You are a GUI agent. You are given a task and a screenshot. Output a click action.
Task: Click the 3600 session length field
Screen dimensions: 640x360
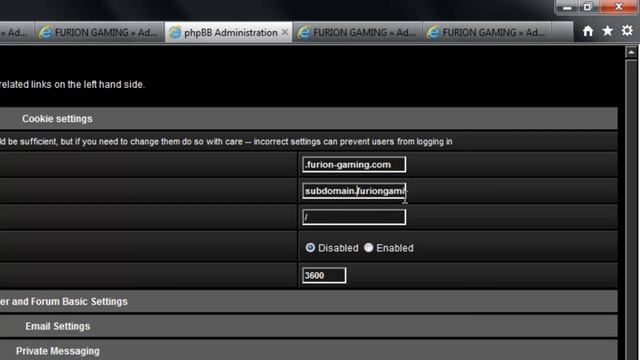[x=324, y=276]
